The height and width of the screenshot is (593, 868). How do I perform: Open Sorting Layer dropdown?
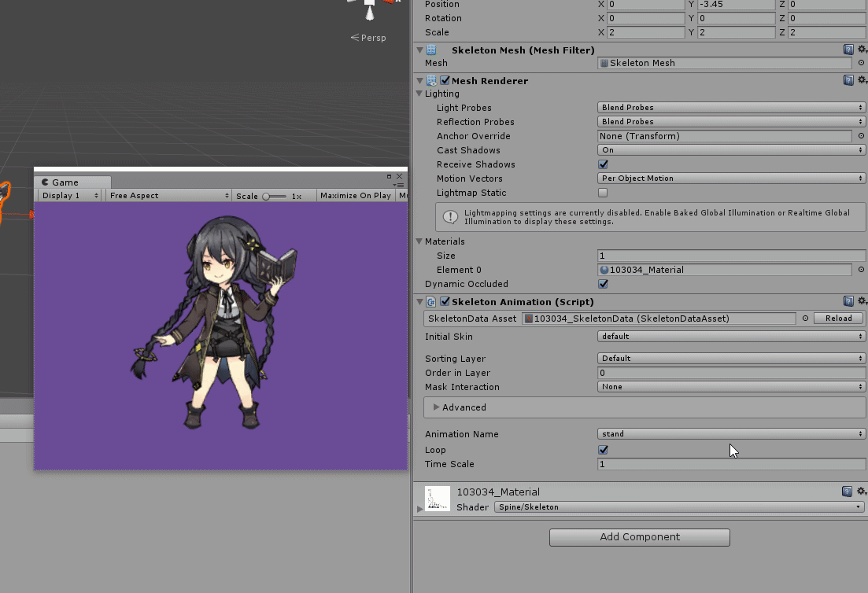[x=731, y=359]
